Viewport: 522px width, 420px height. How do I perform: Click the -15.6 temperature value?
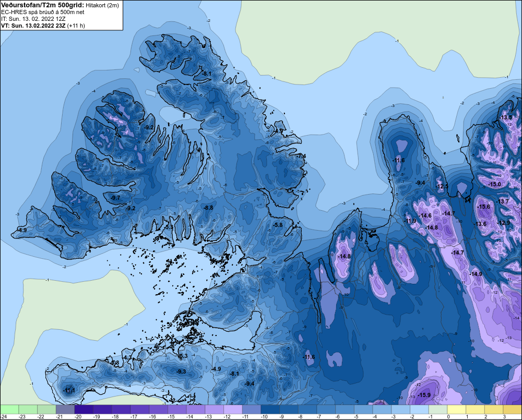point(484,207)
